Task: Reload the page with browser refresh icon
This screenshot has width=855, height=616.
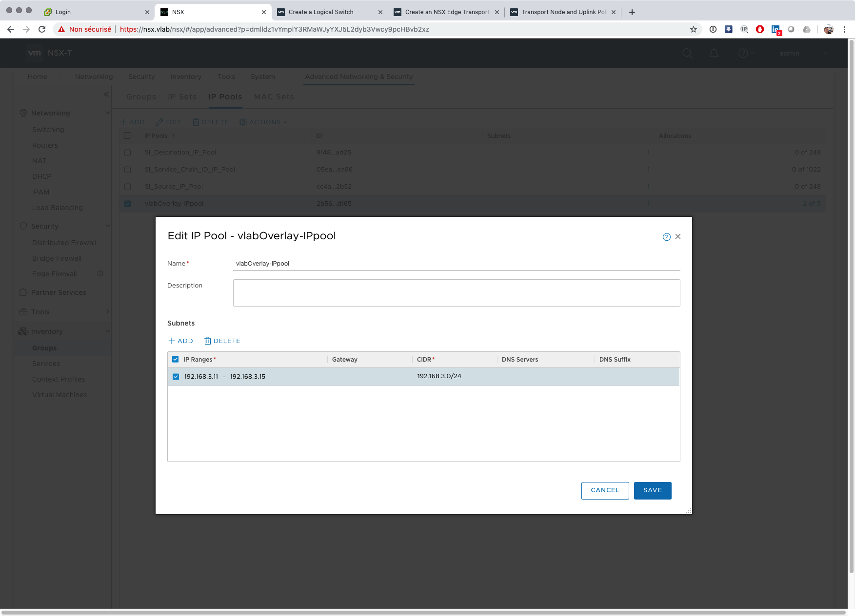Action: [42, 29]
